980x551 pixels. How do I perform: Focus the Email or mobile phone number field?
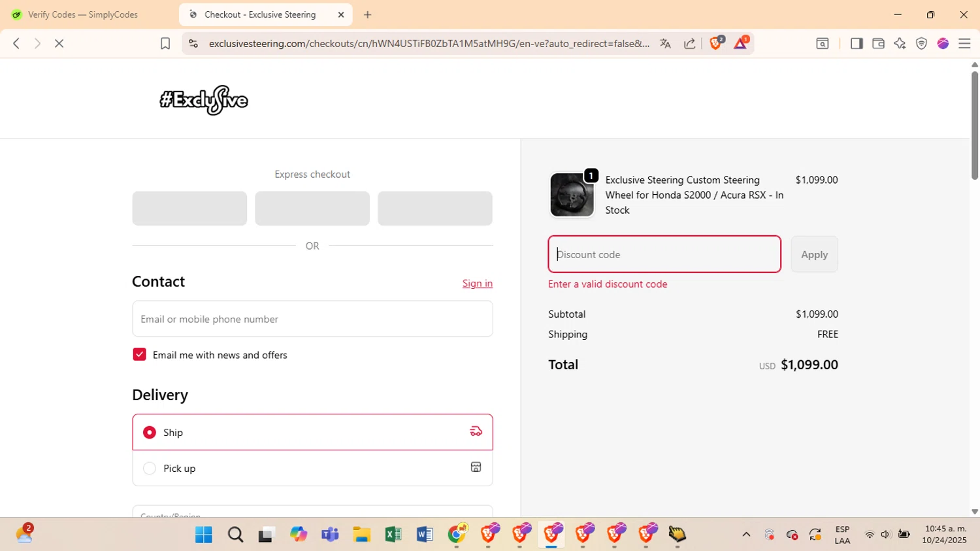[312, 319]
